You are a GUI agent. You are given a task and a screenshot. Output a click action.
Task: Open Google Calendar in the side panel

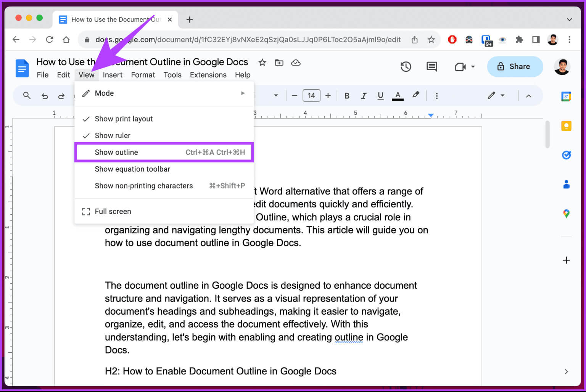tap(566, 96)
